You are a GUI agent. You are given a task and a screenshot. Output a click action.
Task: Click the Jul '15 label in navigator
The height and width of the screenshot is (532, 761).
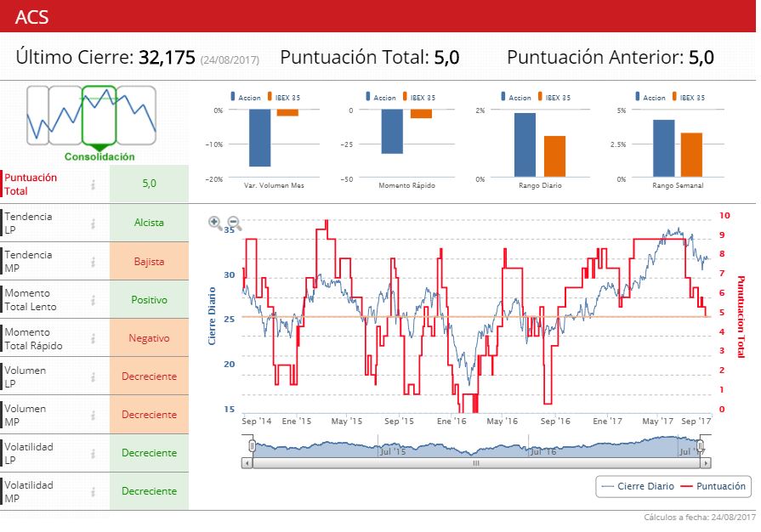coord(393,451)
